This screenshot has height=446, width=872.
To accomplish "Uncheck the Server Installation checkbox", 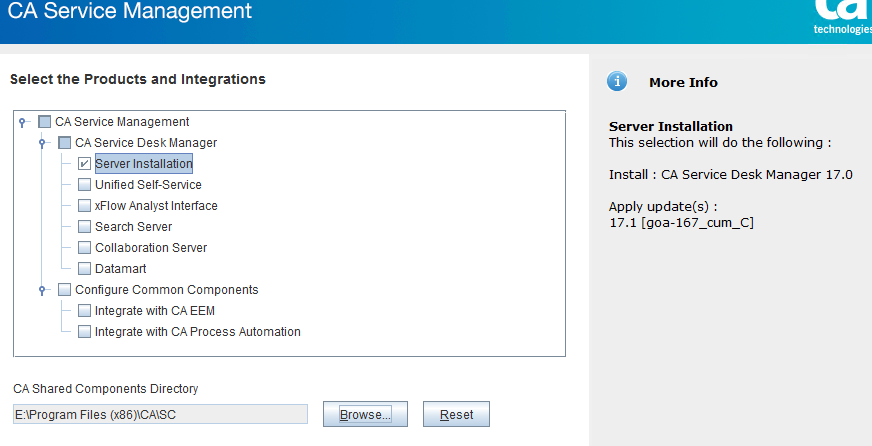I will tap(84, 163).
